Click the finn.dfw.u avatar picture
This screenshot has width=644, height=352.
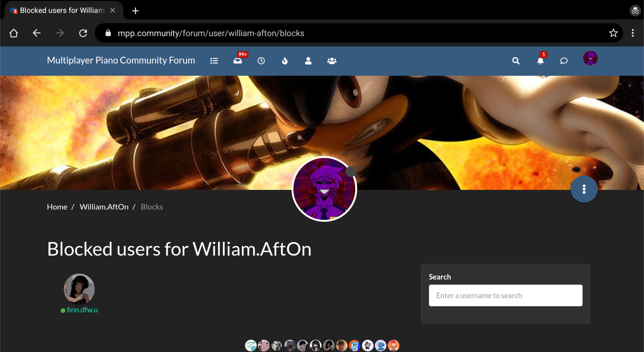tap(79, 289)
